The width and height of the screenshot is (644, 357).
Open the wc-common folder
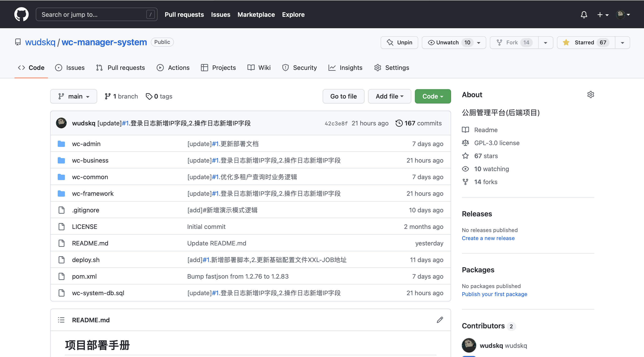point(90,177)
